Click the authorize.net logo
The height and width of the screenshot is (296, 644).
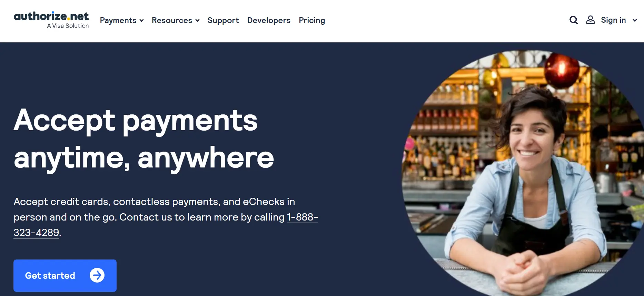51,20
